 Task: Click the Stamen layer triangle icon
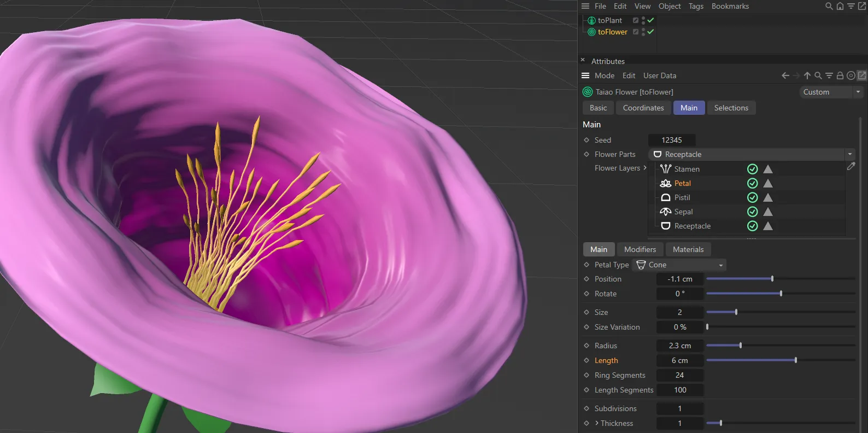(x=768, y=169)
